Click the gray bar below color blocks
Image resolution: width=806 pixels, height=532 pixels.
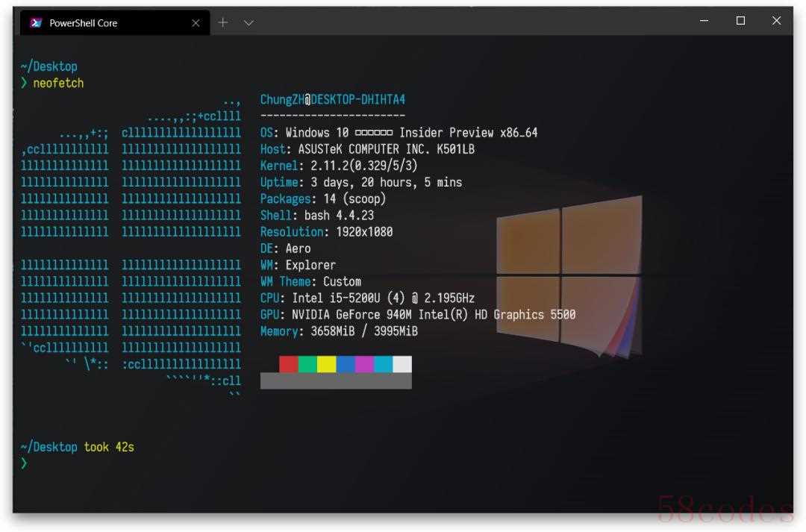click(x=336, y=381)
